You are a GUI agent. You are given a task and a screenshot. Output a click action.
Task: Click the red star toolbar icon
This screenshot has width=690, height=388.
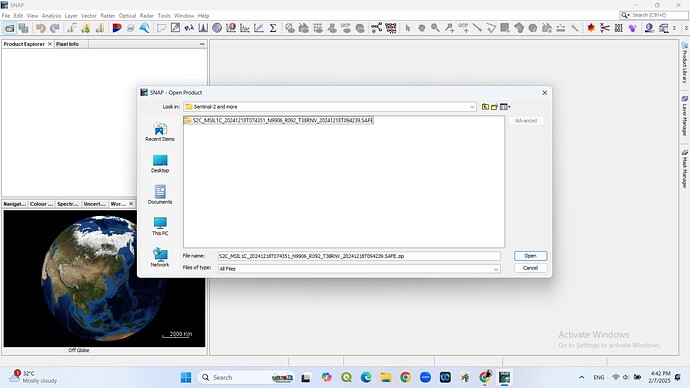(x=591, y=28)
